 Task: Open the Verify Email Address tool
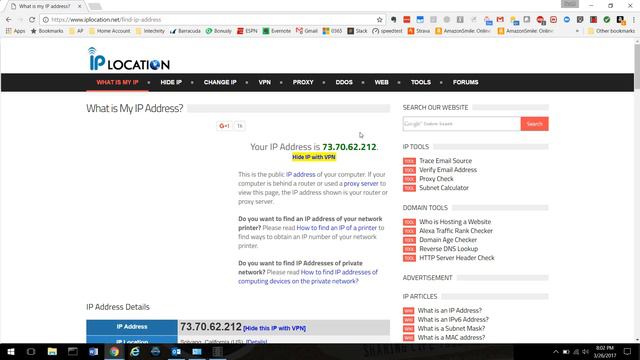pos(448,170)
